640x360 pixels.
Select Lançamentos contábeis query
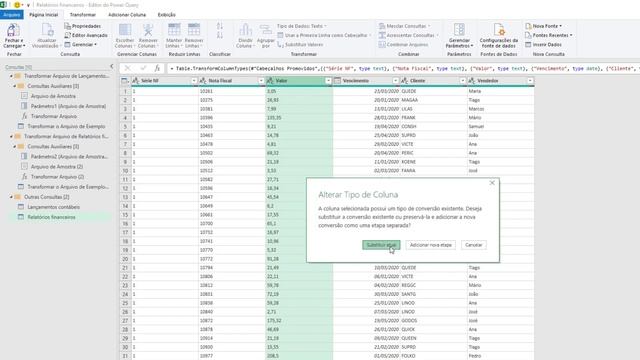point(53,207)
